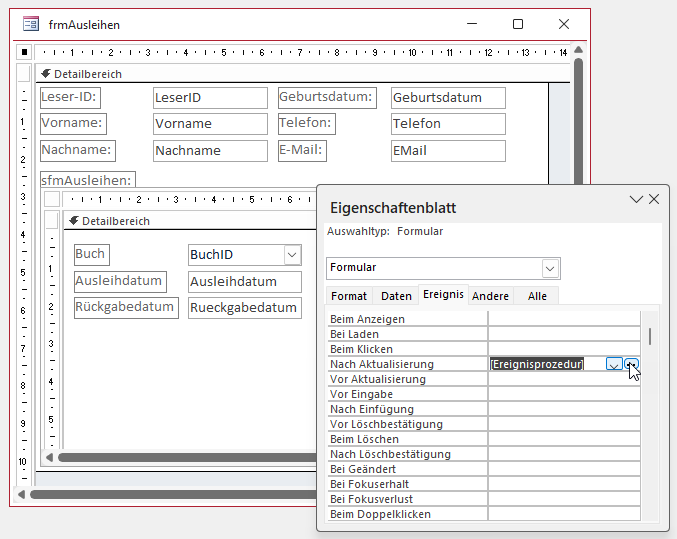Image resolution: width=677 pixels, height=539 pixels.
Task: Click the property sheet vertical scrollbar thumb
Action: point(651,336)
